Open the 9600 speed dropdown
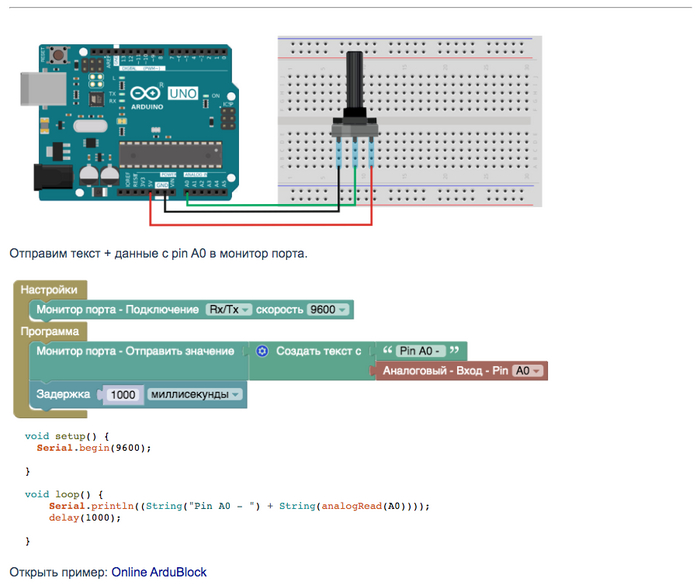 pos(328,310)
